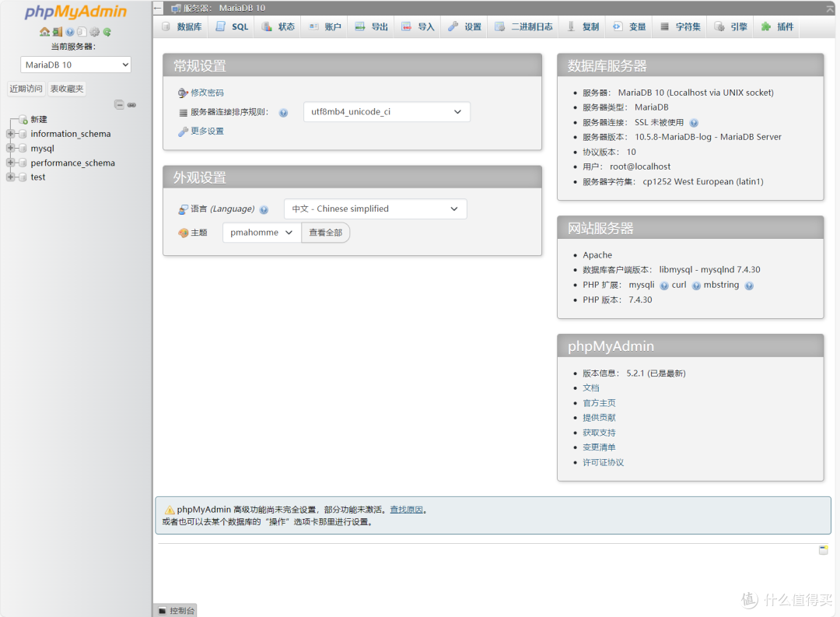Open the current server MariaDB 10 dropdown

[75, 65]
